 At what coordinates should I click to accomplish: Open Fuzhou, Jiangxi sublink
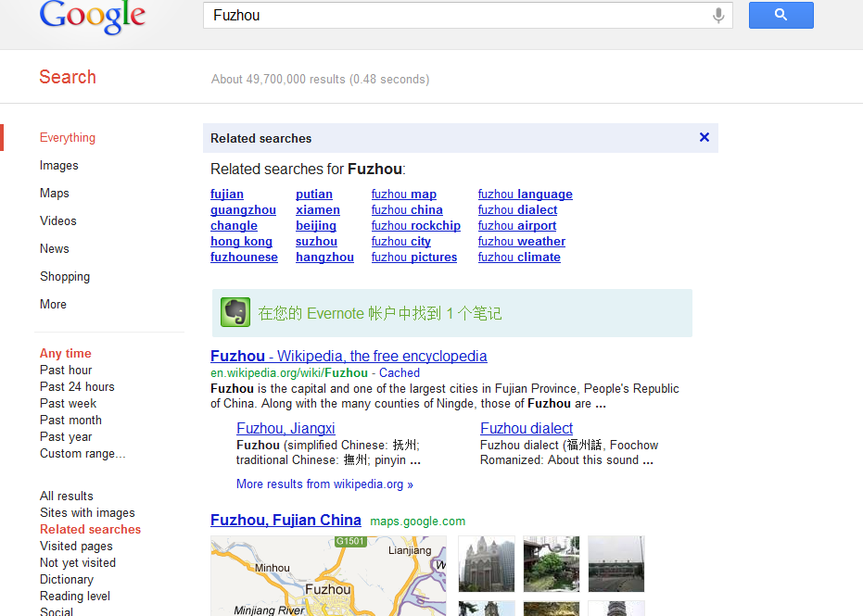point(286,429)
